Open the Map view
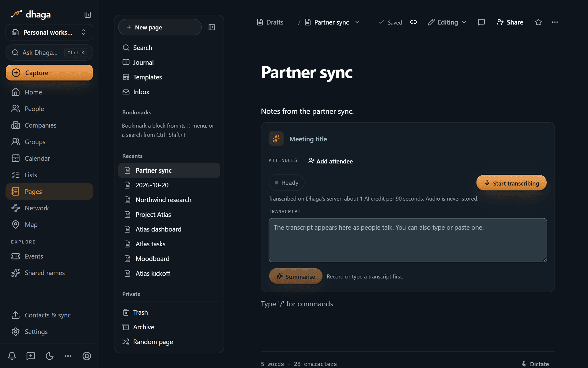 point(49,224)
